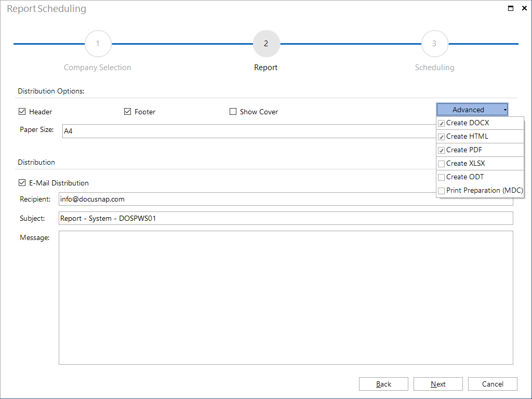Click the Next button
This screenshot has width=532, height=399.
coord(438,384)
